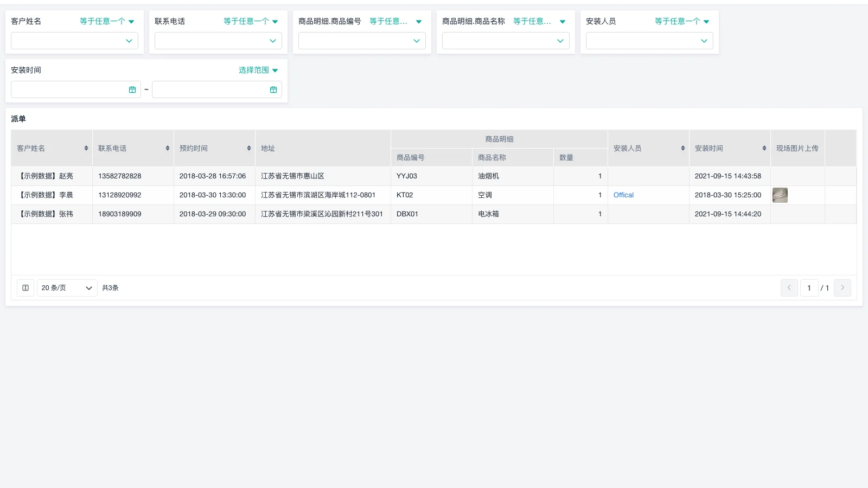This screenshot has width=868, height=488.
Task: Open the start date calendar picker
Action: (x=133, y=89)
